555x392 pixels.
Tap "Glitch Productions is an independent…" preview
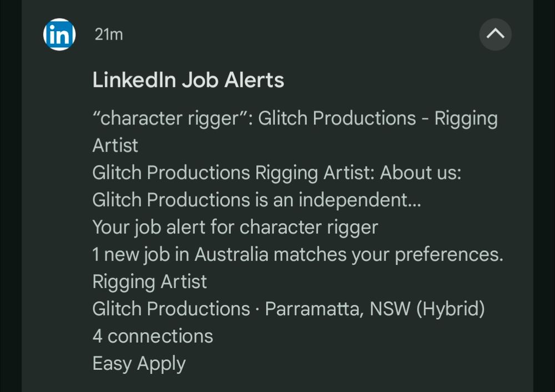click(x=256, y=200)
